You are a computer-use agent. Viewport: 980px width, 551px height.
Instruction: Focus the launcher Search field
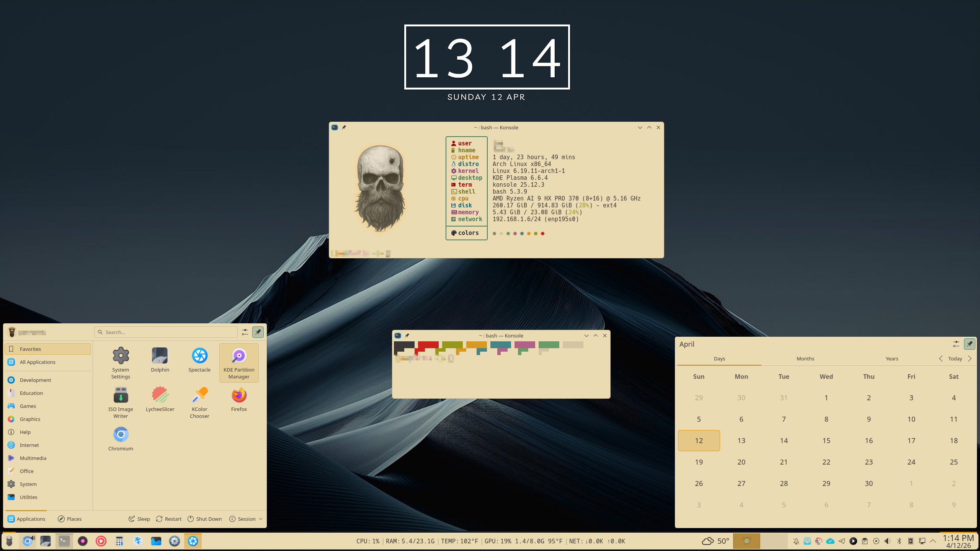point(166,332)
